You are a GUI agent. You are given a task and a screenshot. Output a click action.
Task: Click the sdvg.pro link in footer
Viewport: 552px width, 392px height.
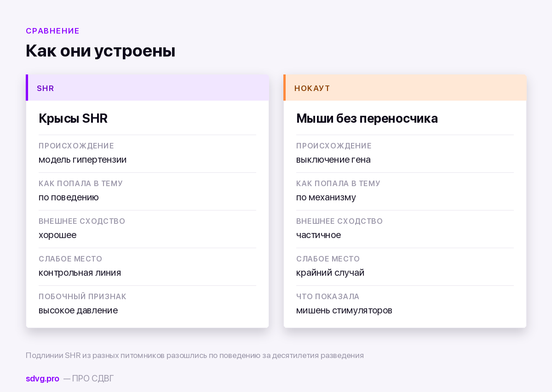[x=42, y=379]
